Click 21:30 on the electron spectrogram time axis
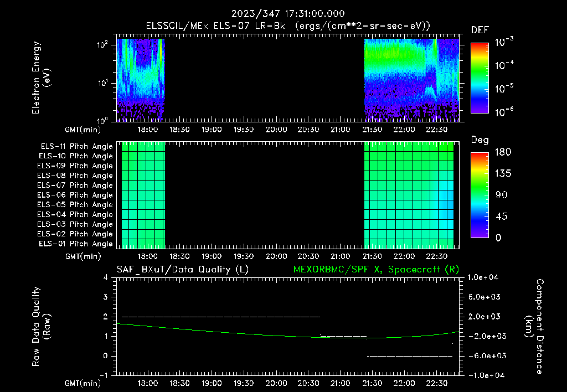Image resolution: width=567 pixels, height=392 pixels. (x=372, y=130)
